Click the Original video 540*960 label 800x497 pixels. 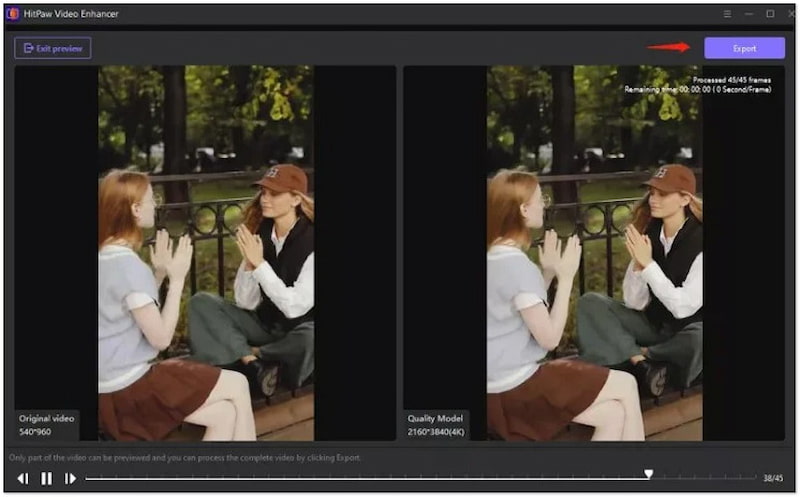point(45,425)
